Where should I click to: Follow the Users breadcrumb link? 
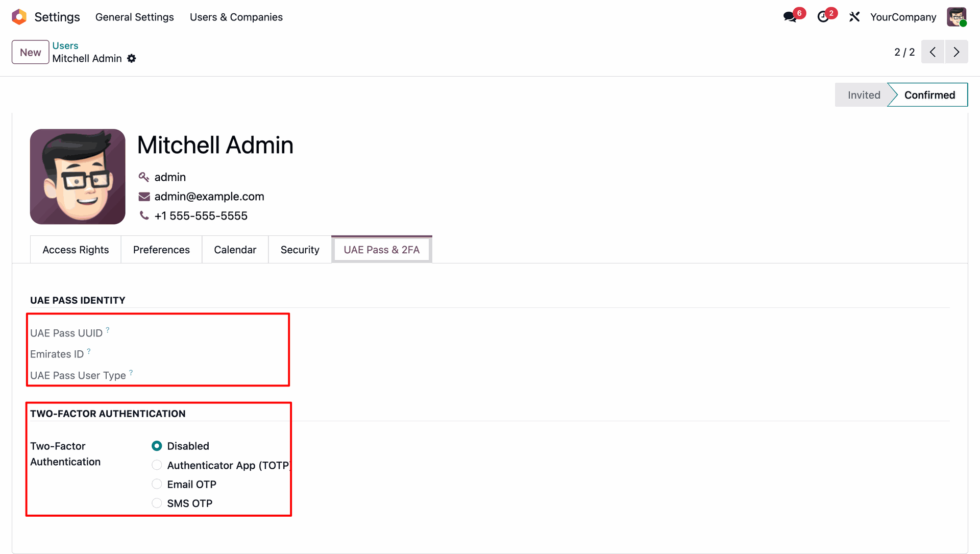(x=65, y=45)
